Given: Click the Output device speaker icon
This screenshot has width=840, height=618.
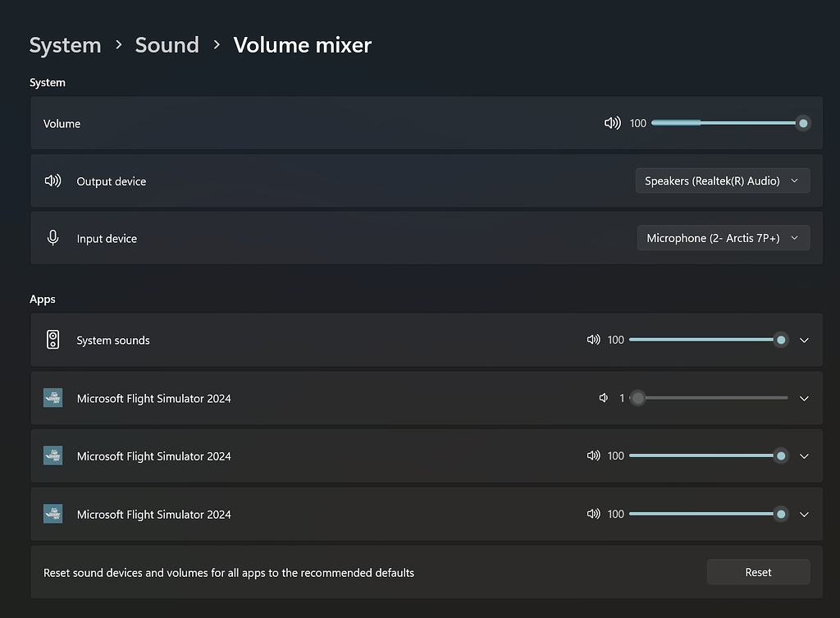Looking at the screenshot, I should [52, 181].
